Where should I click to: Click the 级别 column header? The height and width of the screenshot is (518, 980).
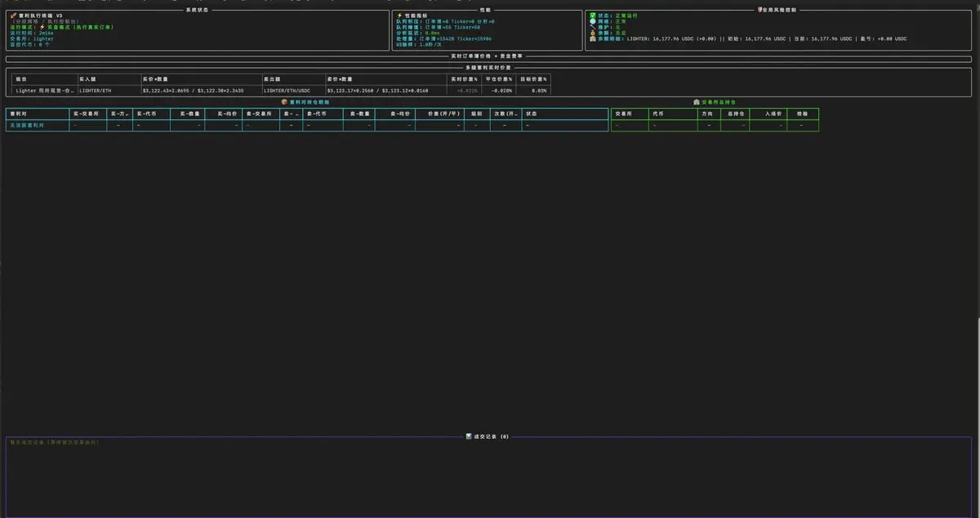(x=478, y=114)
